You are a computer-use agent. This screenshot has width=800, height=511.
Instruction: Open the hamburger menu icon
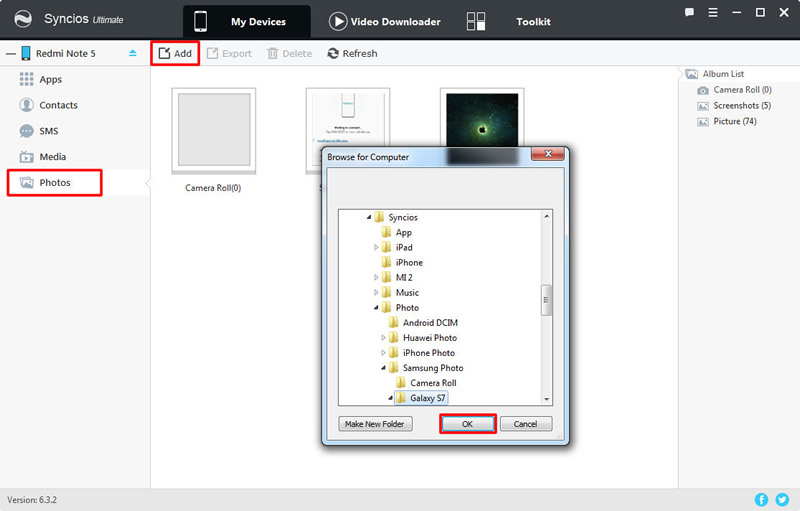tap(713, 13)
